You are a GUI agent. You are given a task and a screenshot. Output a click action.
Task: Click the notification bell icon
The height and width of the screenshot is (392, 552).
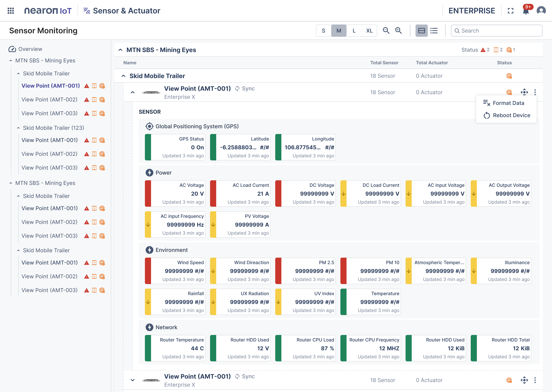coord(526,11)
